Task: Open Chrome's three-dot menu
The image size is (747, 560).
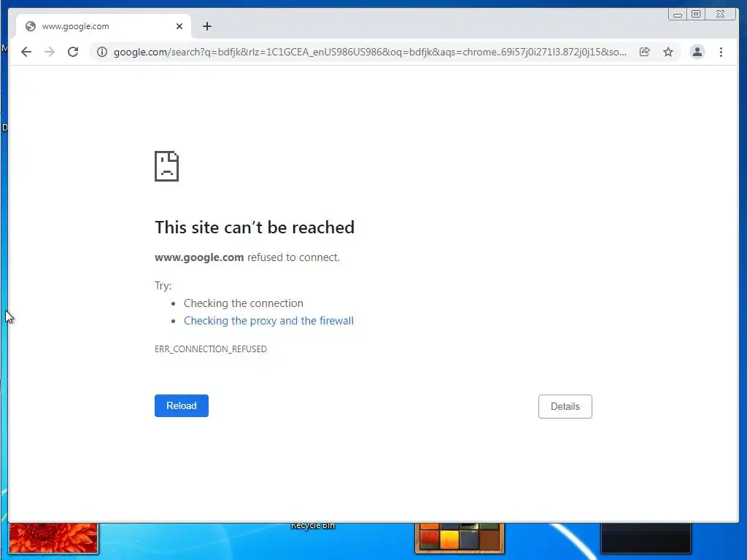Action: click(721, 52)
